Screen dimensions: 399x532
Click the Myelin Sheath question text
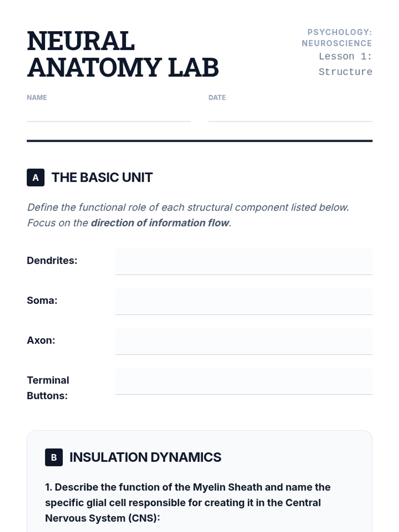[188, 502]
